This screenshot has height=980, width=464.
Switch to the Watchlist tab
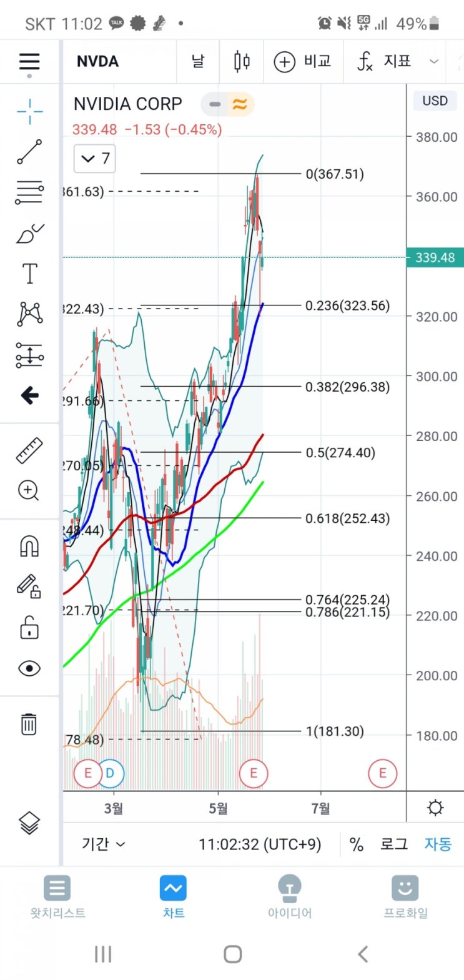[57, 898]
